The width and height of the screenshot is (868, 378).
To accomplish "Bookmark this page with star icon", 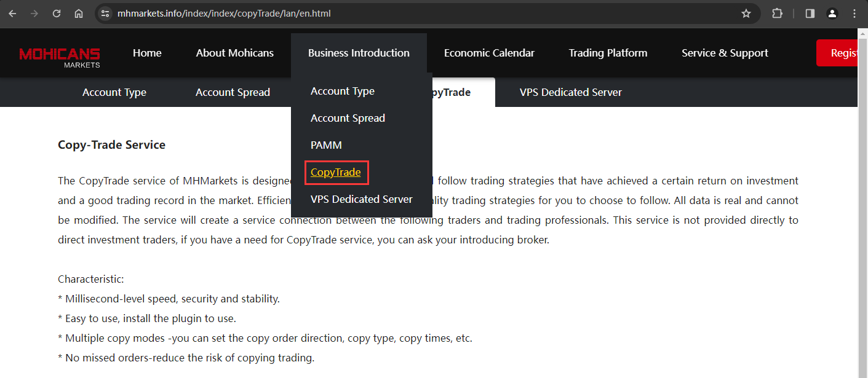I will (746, 14).
